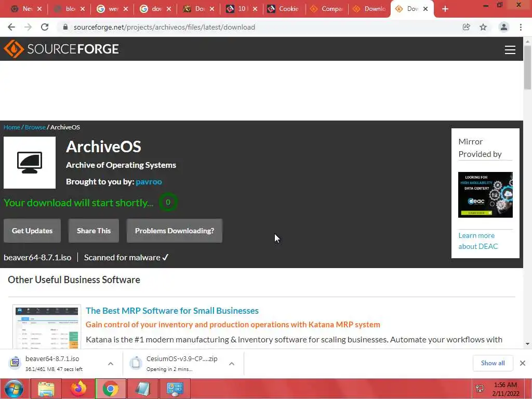The image size is (532, 399).
Task: Click the browser forward arrow
Action: coord(28,27)
